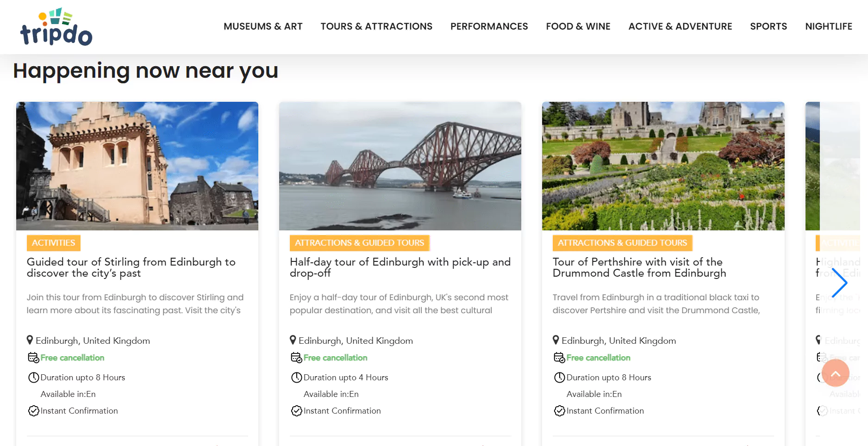Click the free cancellation calendar icon on Perthshire card

point(559,358)
